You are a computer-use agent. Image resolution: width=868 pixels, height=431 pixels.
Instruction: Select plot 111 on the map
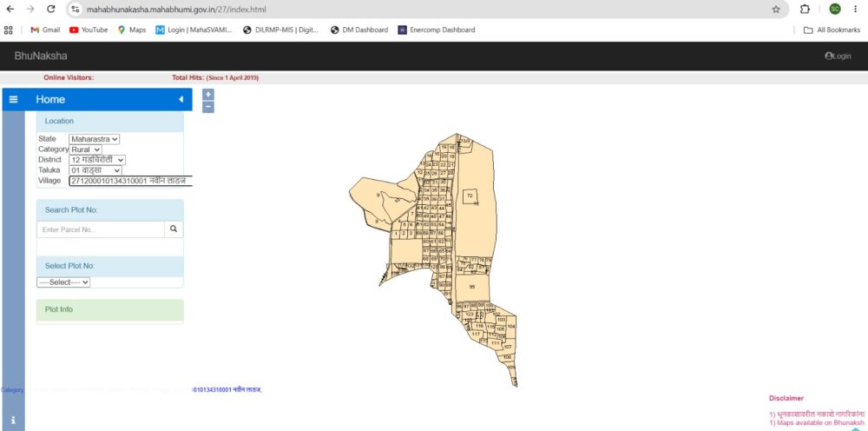pyautogui.click(x=496, y=343)
